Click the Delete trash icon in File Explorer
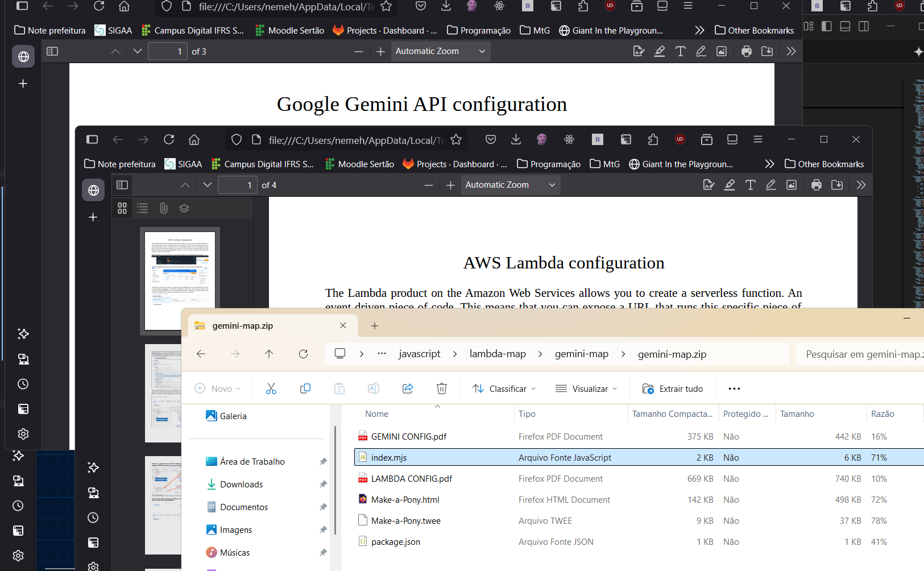Viewport: 924px width, 571px height. coord(442,388)
